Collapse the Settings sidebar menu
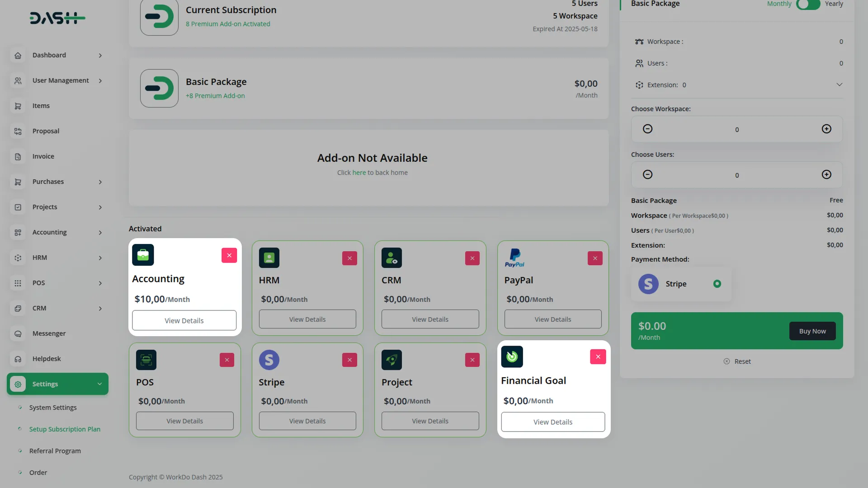Viewport: 868px width, 488px height. click(x=99, y=384)
